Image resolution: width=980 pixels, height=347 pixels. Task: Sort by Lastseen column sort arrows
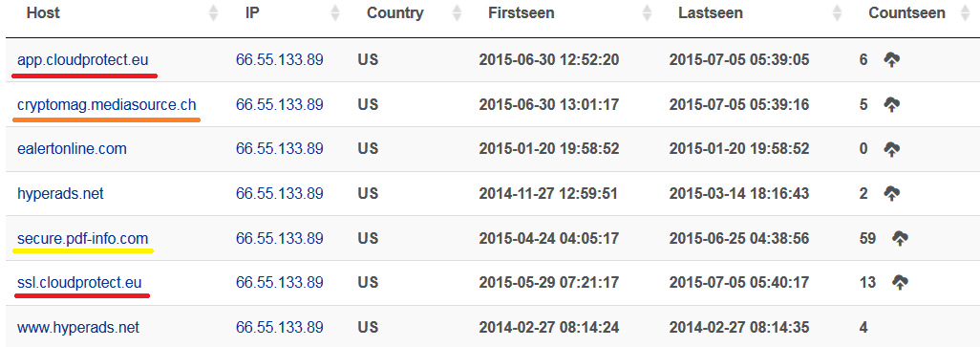tap(837, 13)
